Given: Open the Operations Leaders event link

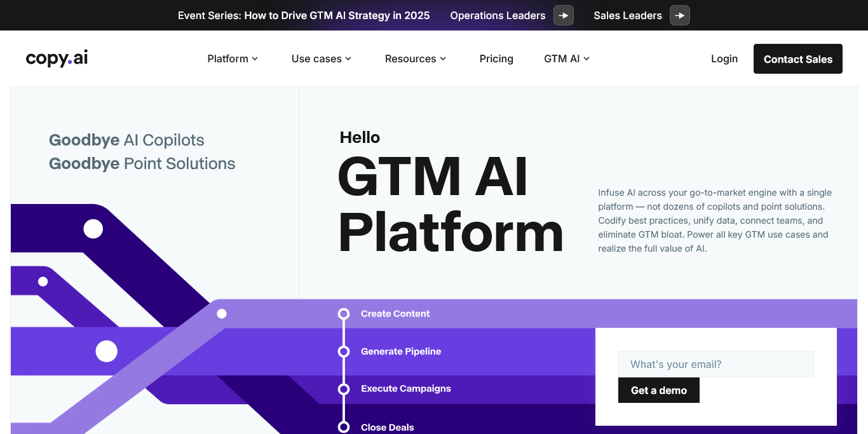Looking at the screenshot, I should click(x=498, y=15).
